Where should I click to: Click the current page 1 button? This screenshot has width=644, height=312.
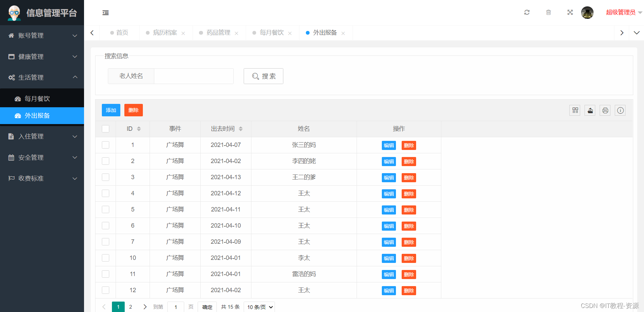coord(118,307)
